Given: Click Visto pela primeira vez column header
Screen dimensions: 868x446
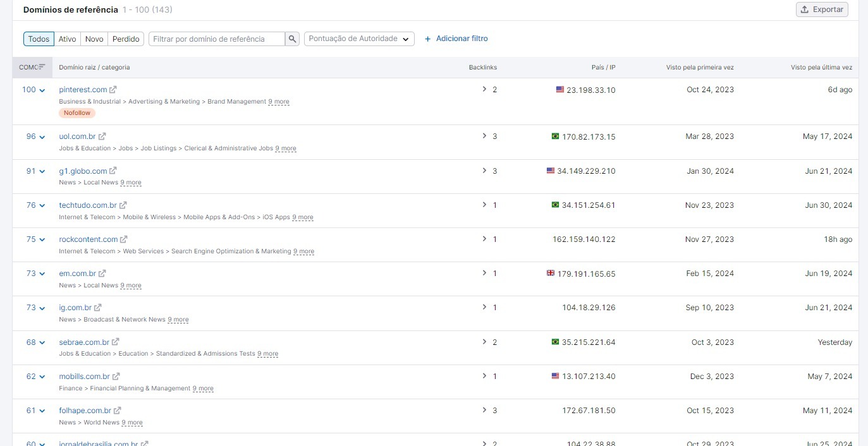Looking at the screenshot, I should [700, 68].
